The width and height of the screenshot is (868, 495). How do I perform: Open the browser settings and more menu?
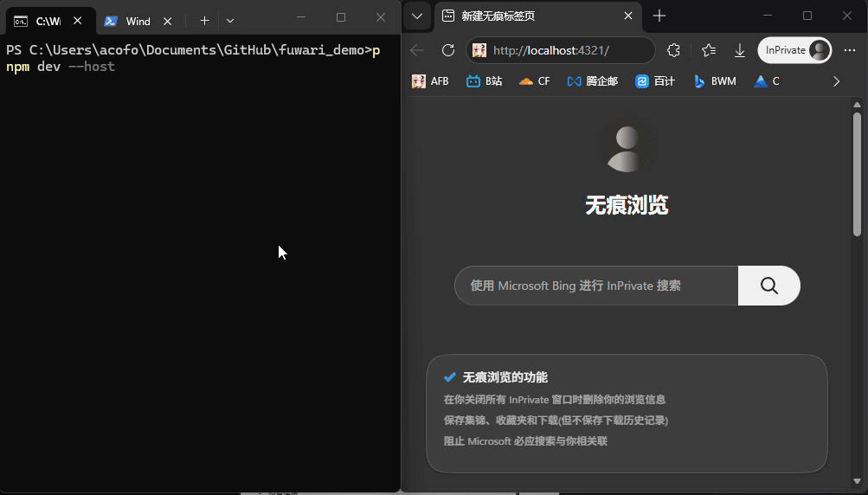850,50
